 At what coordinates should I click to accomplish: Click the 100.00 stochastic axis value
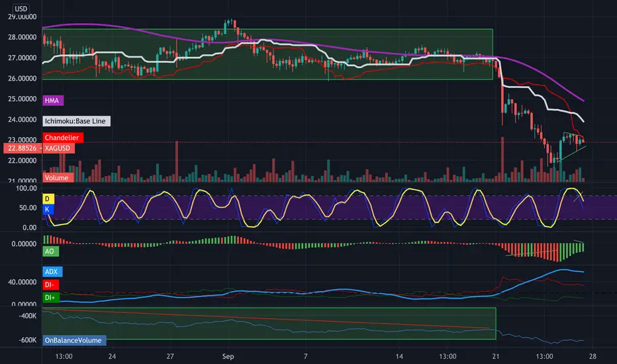[26, 188]
